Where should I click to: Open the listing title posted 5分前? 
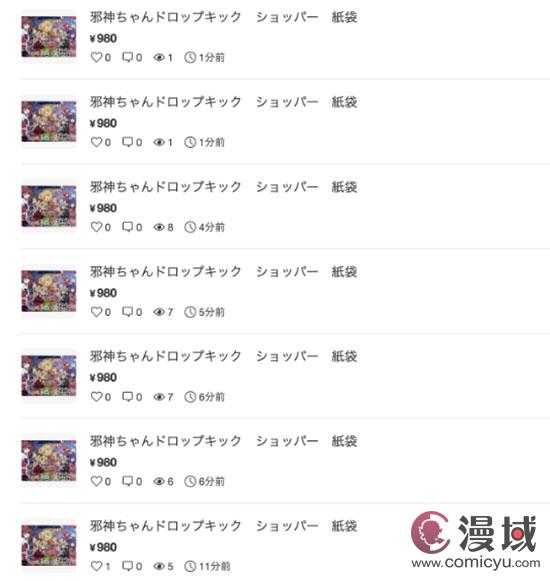223,271
